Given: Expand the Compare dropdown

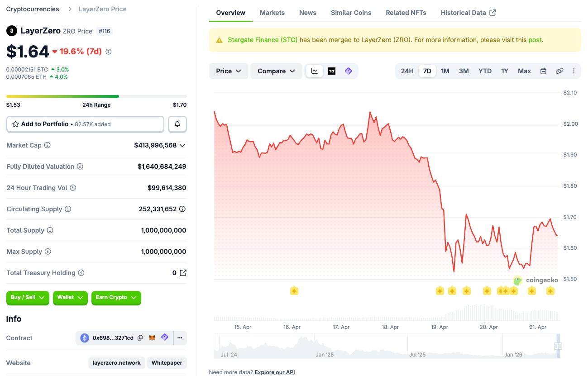Looking at the screenshot, I should pos(276,71).
